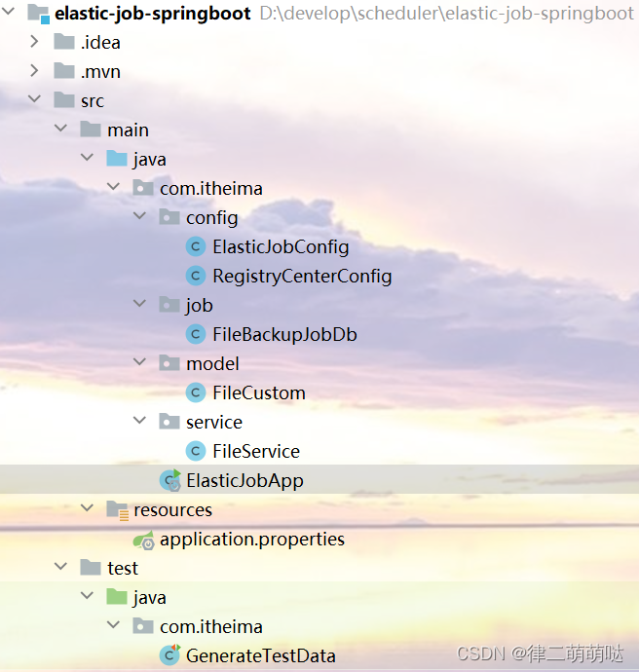639x672 pixels.
Task: Collapse the elastic-job-springboot project root chevron
Action: pos(8,12)
